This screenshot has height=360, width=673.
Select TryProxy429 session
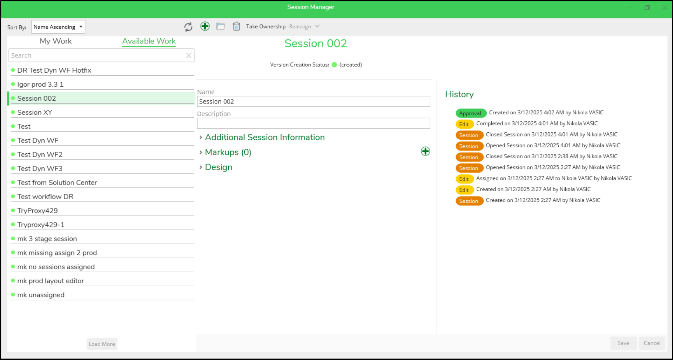tap(102, 211)
